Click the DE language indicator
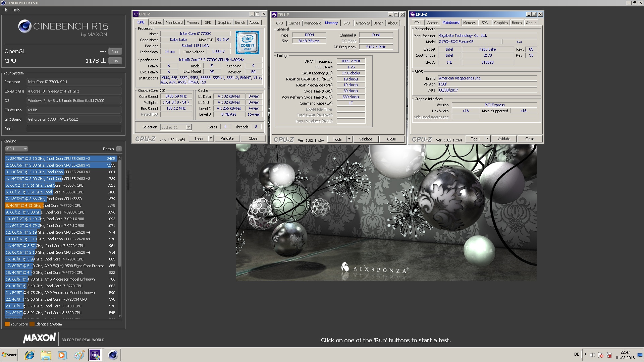 point(577,354)
